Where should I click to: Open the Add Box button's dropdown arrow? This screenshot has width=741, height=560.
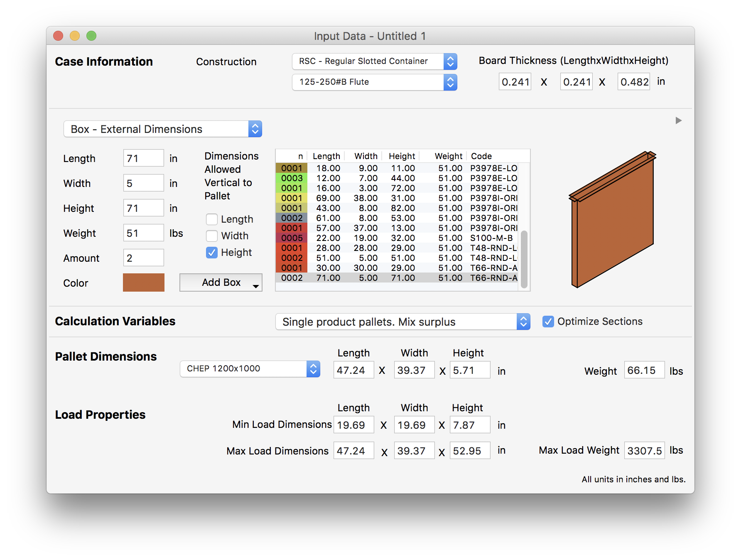pos(256,286)
